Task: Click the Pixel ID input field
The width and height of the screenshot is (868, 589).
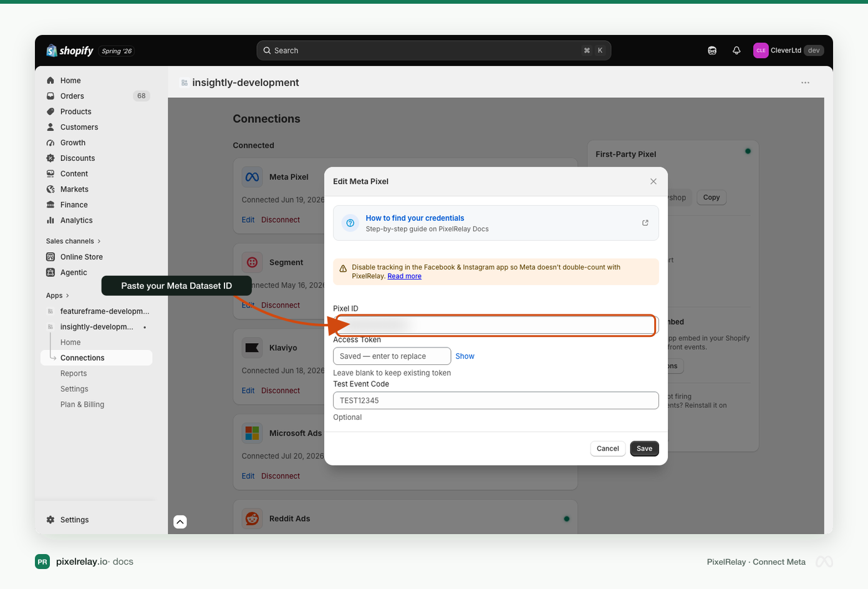Action: point(496,325)
